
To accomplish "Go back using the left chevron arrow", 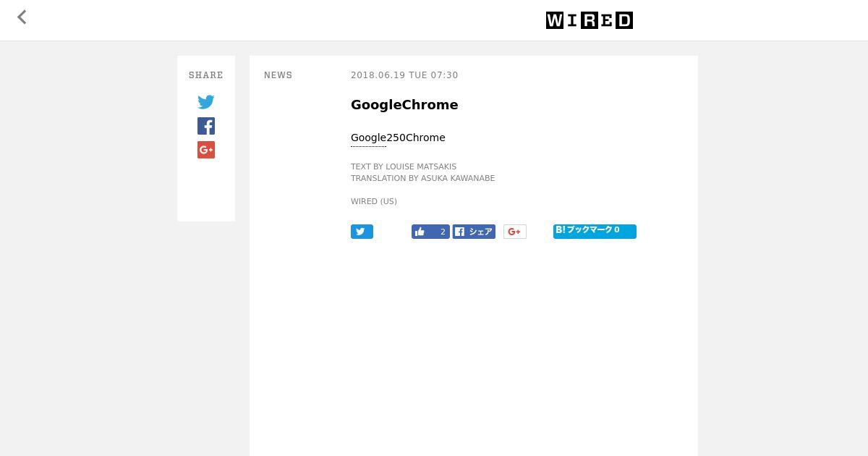I will coord(22,17).
